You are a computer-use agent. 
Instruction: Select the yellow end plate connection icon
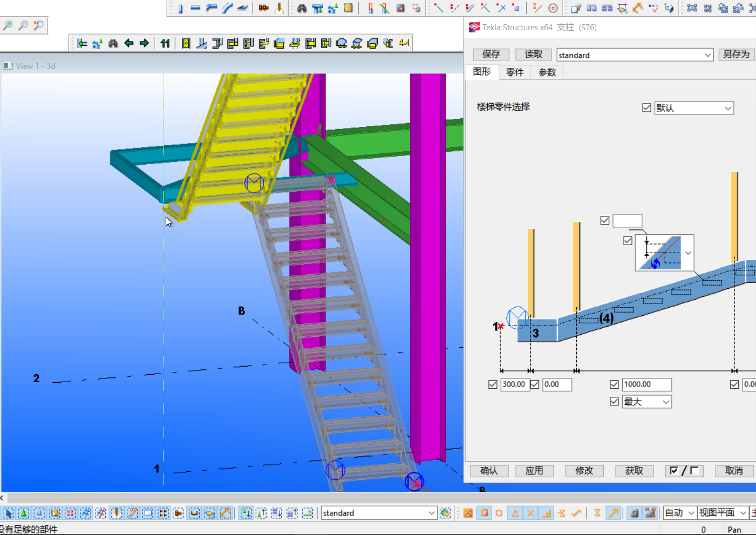[x=186, y=43]
